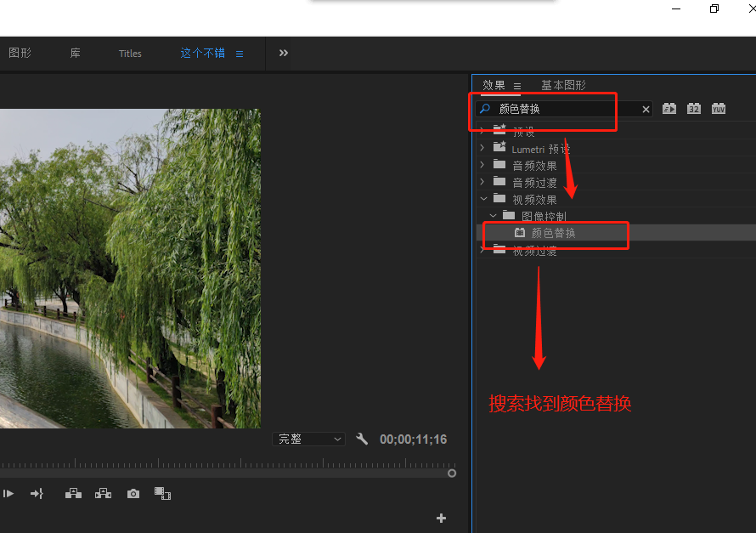Click the search magnifier in the Effects panel
This screenshot has height=533, width=756.
pyautogui.click(x=484, y=109)
